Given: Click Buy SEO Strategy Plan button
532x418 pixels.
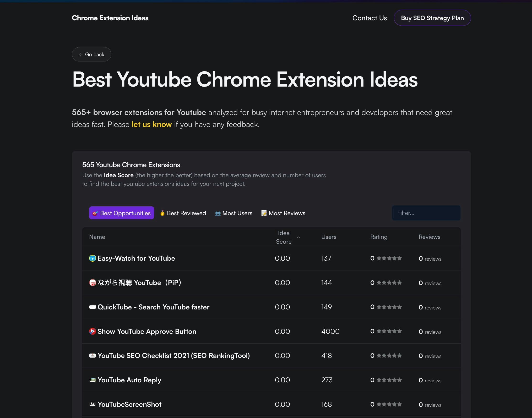Looking at the screenshot, I should pos(432,18).
